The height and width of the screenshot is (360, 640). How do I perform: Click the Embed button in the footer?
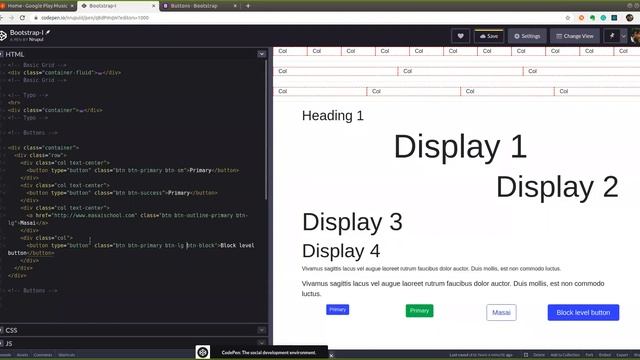(605, 355)
